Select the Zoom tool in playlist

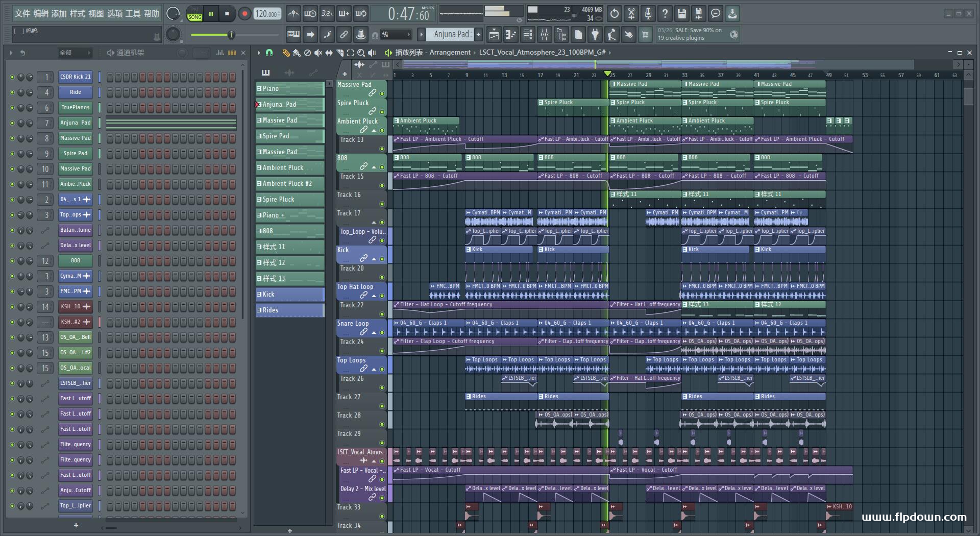coord(361,53)
